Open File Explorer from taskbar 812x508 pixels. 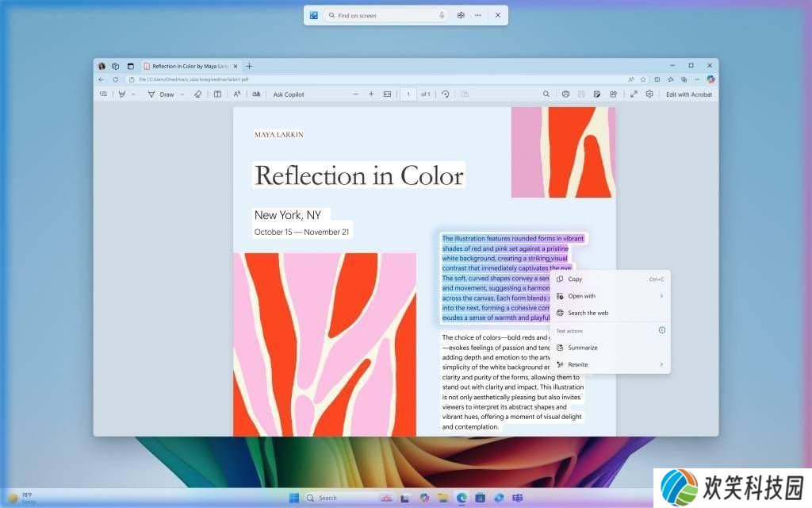[442, 498]
